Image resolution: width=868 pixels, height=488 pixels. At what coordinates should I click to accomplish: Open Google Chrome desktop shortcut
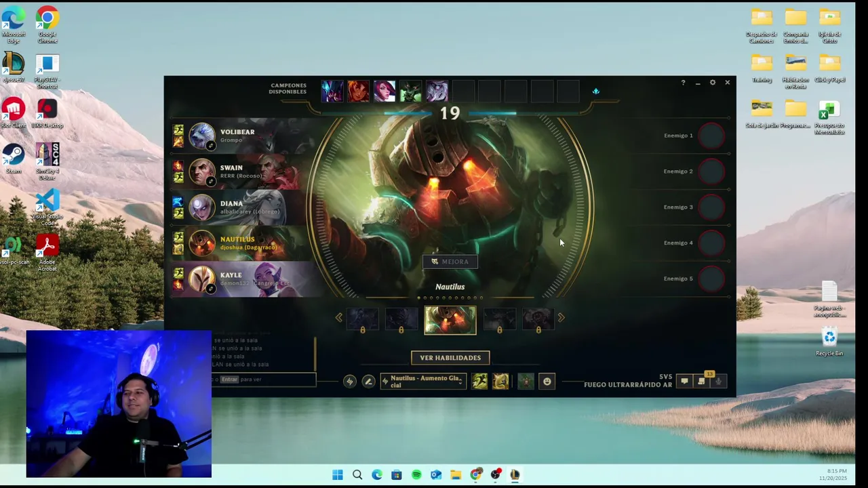tap(47, 26)
